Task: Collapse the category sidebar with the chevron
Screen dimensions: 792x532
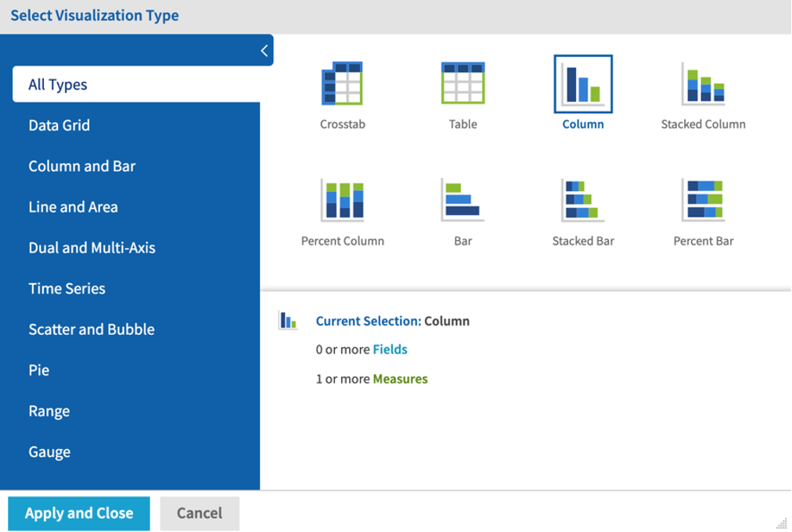Action: pos(265,49)
